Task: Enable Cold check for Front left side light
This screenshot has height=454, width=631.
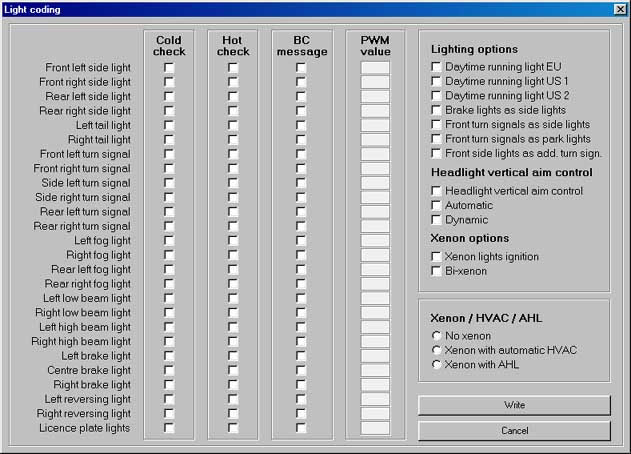Action: coord(169,68)
